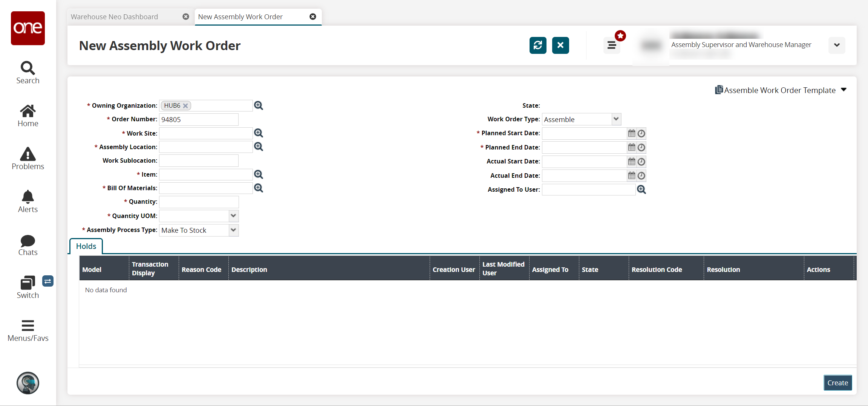868x406 pixels.
Task: Click the blue swap arrows badge near Switch
Action: click(48, 281)
